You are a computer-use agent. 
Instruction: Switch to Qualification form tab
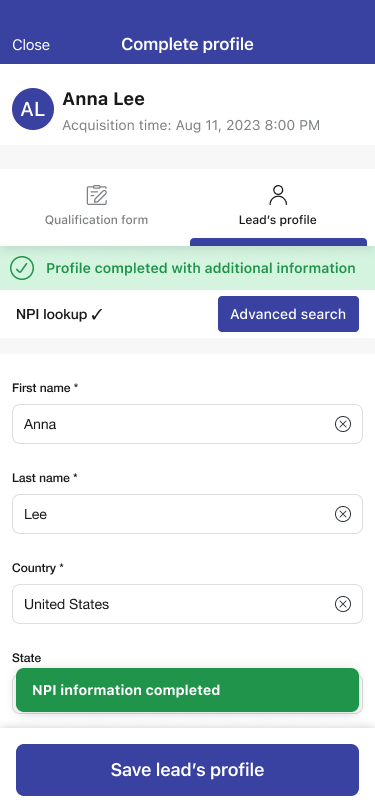[96, 207]
